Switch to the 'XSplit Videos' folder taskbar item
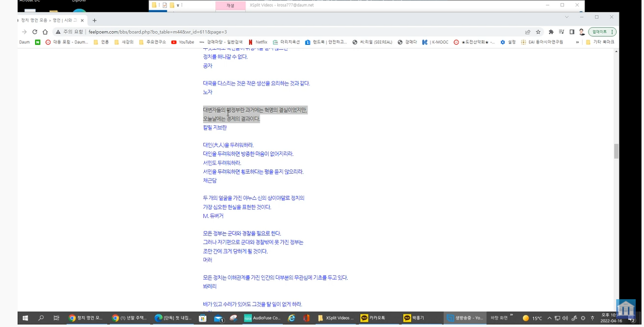 [x=336, y=318]
